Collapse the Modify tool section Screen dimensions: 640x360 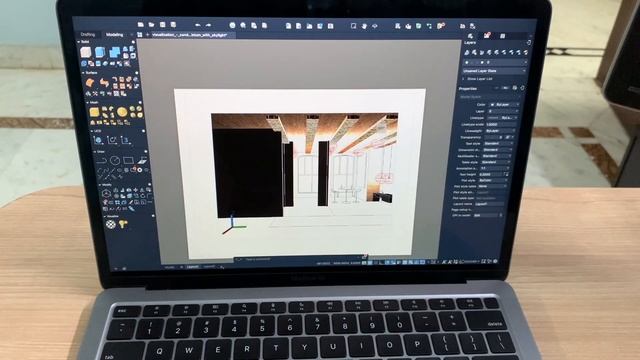100,184
